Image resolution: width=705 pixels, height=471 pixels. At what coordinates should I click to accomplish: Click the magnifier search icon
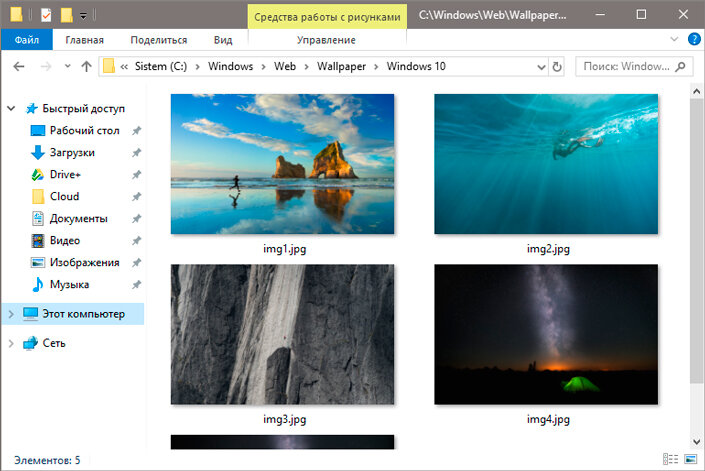pyautogui.click(x=681, y=67)
